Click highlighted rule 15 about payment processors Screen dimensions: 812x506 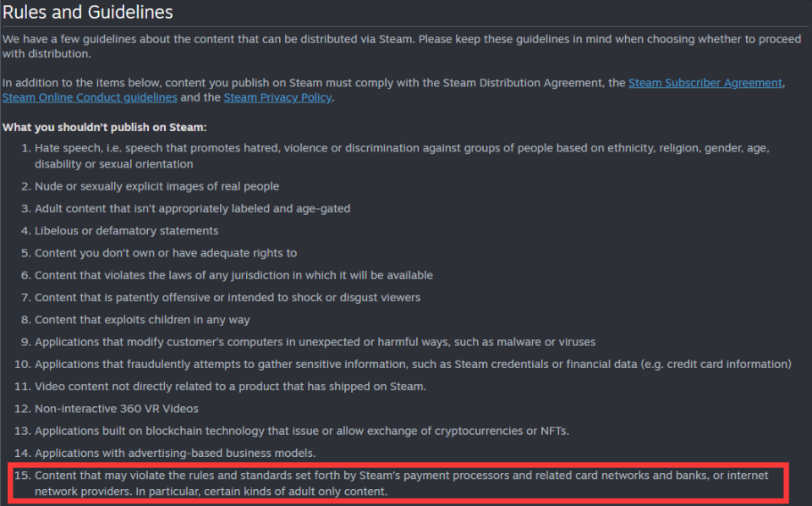tap(398, 483)
